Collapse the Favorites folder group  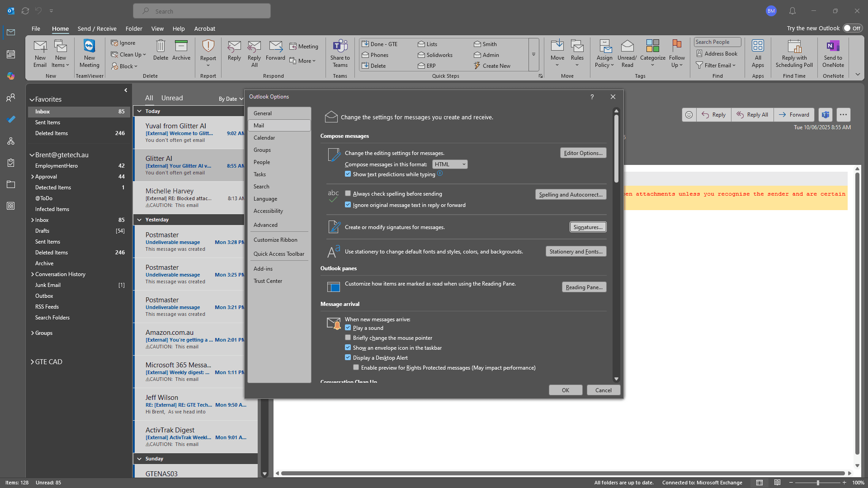pos(32,99)
